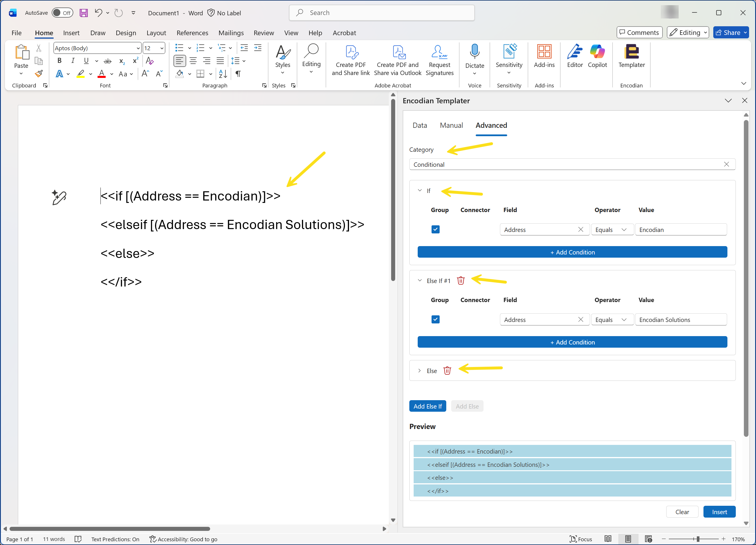Open Operator dropdown in Else If #1

tap(612, 319)
